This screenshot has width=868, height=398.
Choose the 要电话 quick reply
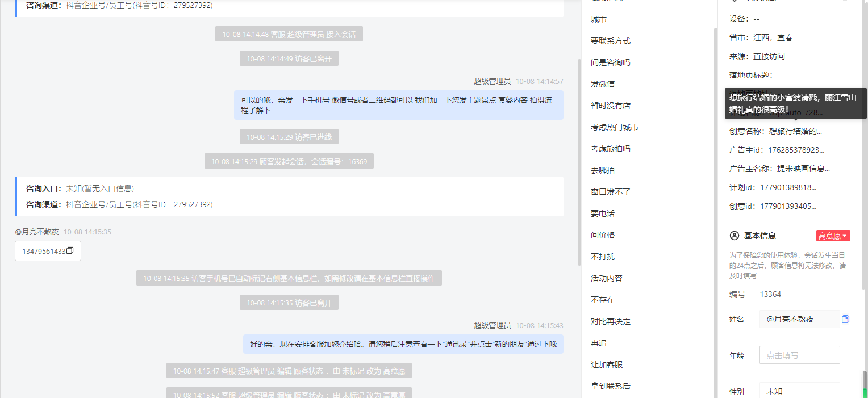tap(603, 213)
